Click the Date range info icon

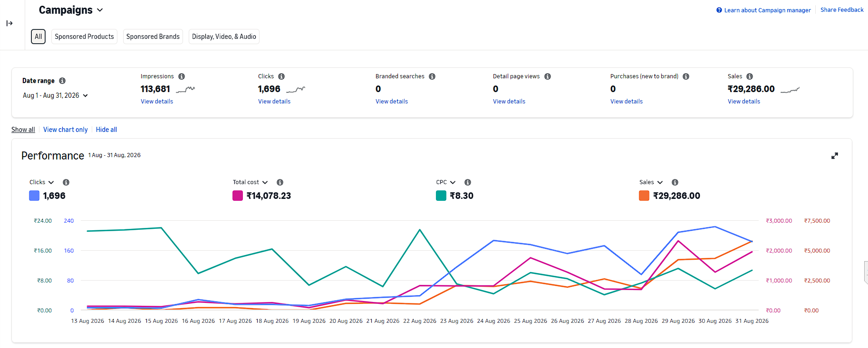(x=62, y=81)
